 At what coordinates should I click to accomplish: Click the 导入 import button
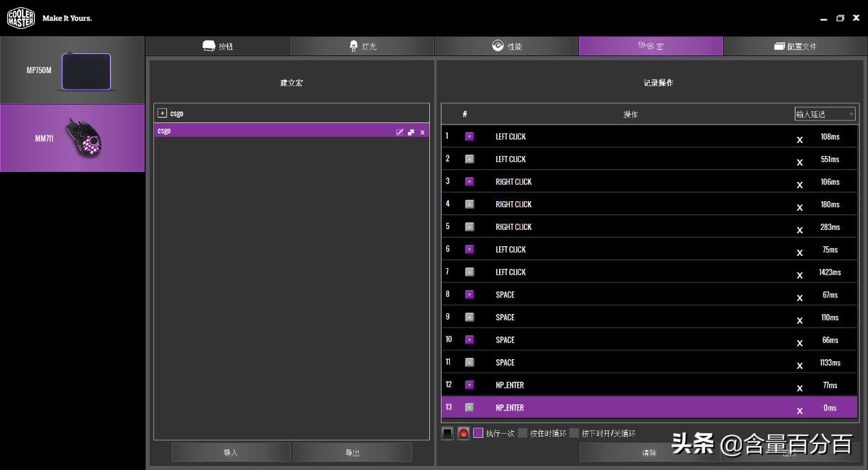point(231,452)
